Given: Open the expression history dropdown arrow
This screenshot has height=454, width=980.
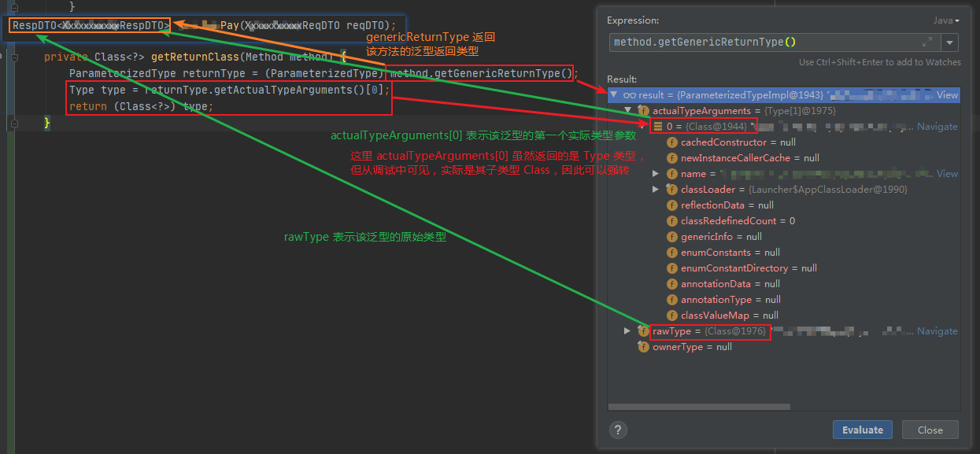Looking at the screenshot, I should (951, 42).
